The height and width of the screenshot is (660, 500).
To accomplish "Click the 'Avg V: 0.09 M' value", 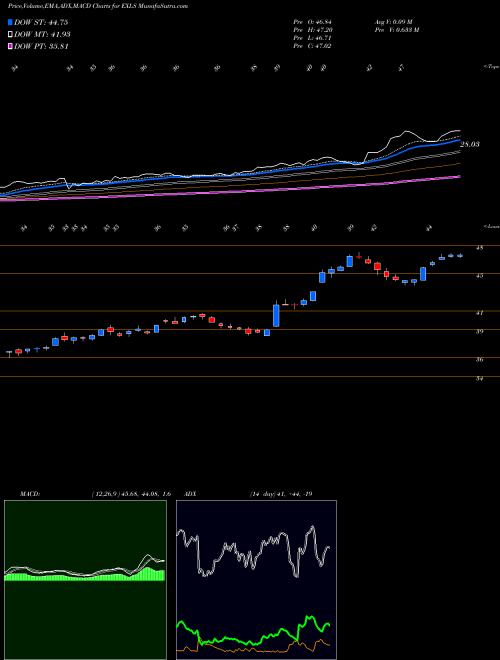I will tap(394, 21).
